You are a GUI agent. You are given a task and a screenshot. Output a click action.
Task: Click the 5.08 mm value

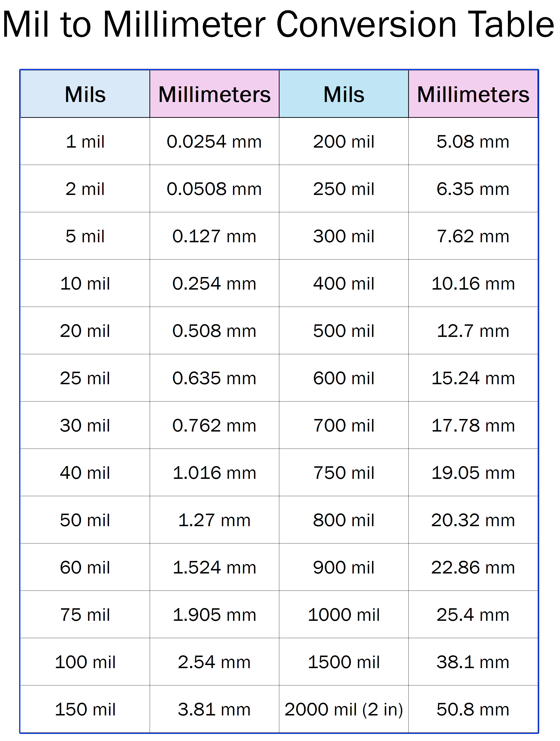(x=473, y=142)
